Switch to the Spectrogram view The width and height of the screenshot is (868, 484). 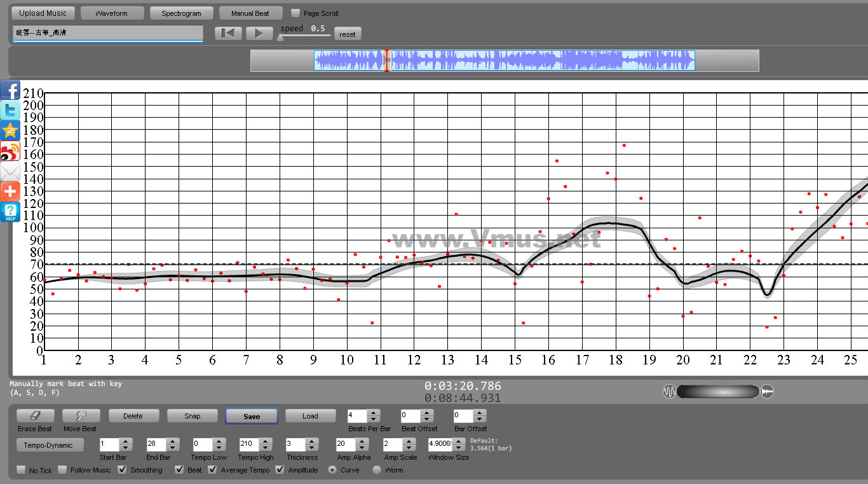pos(181,13)
